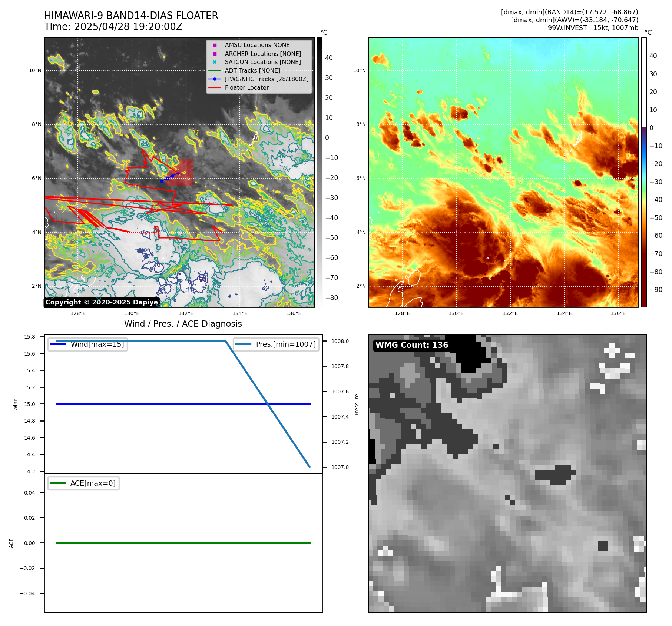Click the ARCHER Locations [NONE] legend text

263,54
